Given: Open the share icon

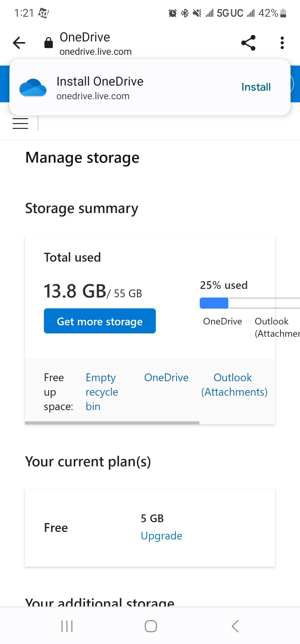Looking at the screenshot, I should (x=248, y=43).
